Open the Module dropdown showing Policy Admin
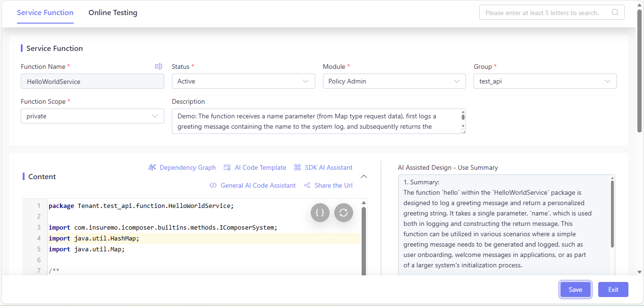Image resolution: width=644 pixels, height=306 pixels. [394, 81]
